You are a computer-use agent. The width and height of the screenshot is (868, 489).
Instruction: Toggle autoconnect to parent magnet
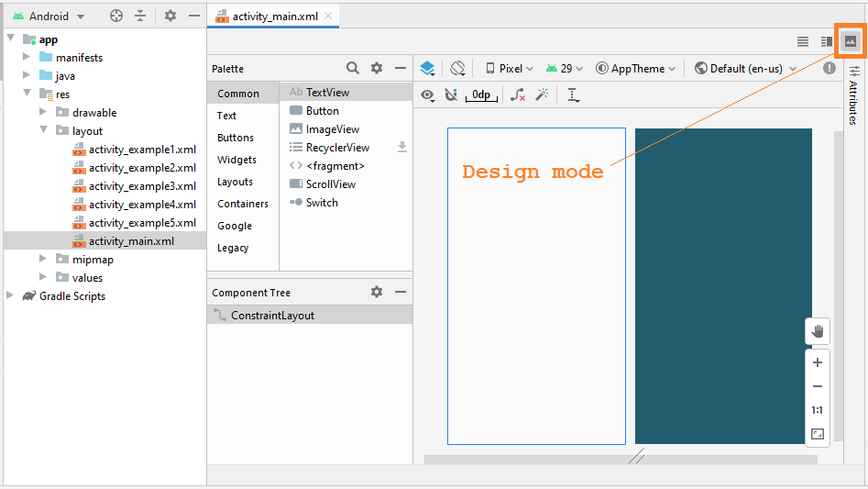pyautogui.click(x=451, y=95)
